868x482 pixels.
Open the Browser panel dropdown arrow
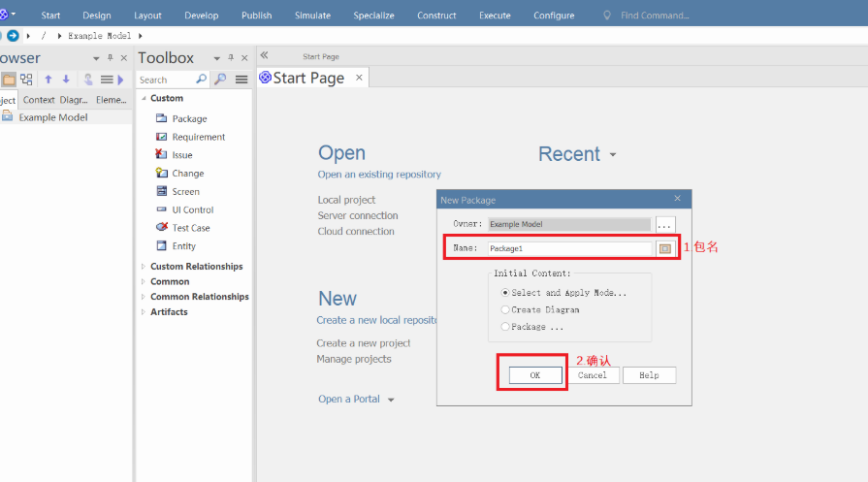point(96,58)
